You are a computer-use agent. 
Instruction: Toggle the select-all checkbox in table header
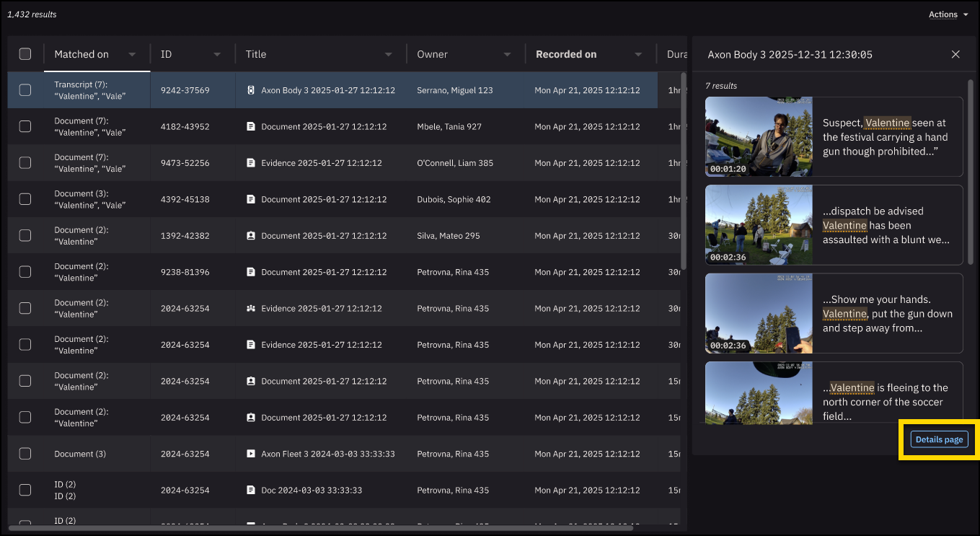25,54
